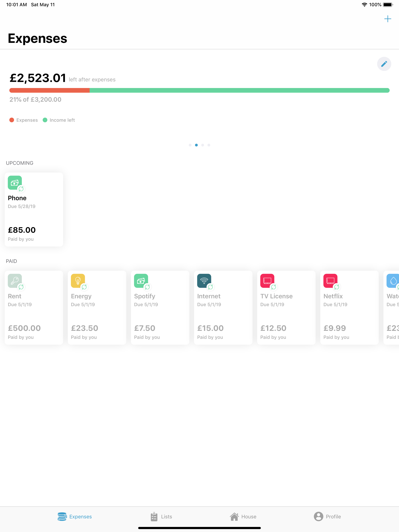Tap the recurring badge on Phone card

pyautogui.click(x=21, y=189)
